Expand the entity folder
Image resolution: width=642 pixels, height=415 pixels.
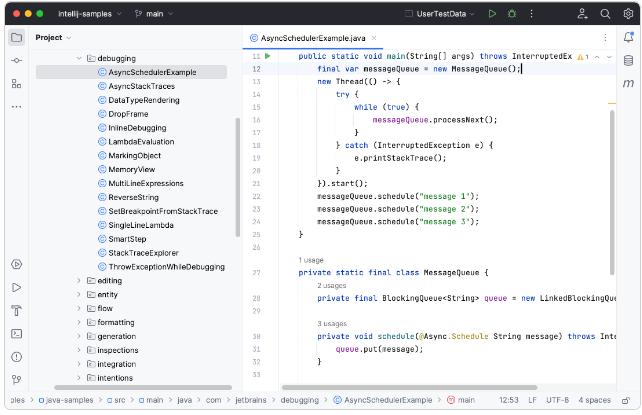(x=79, y=295)
